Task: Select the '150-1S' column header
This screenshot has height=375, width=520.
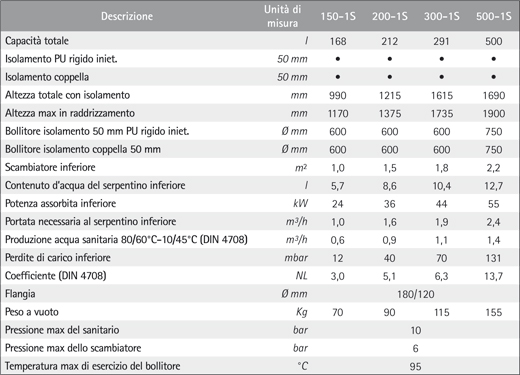Action: (x=338, y=16)
